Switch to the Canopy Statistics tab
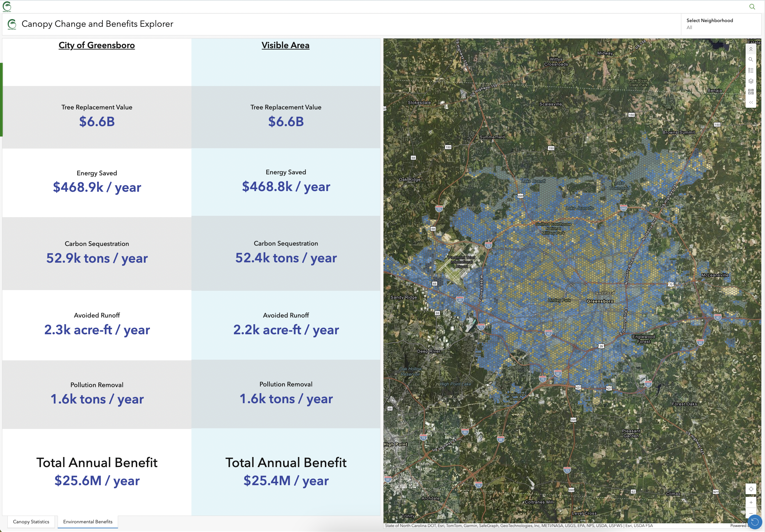The width and height of the screenshot is (765, 532). [x=31, y=522]
